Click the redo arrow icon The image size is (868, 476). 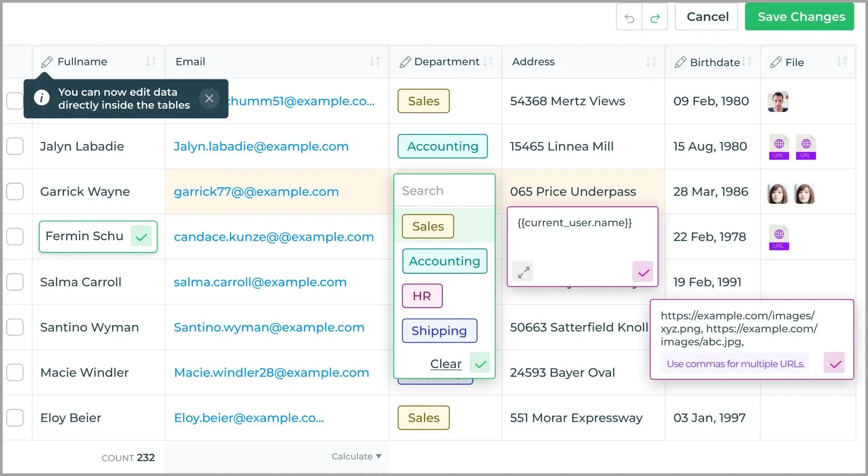655,18
